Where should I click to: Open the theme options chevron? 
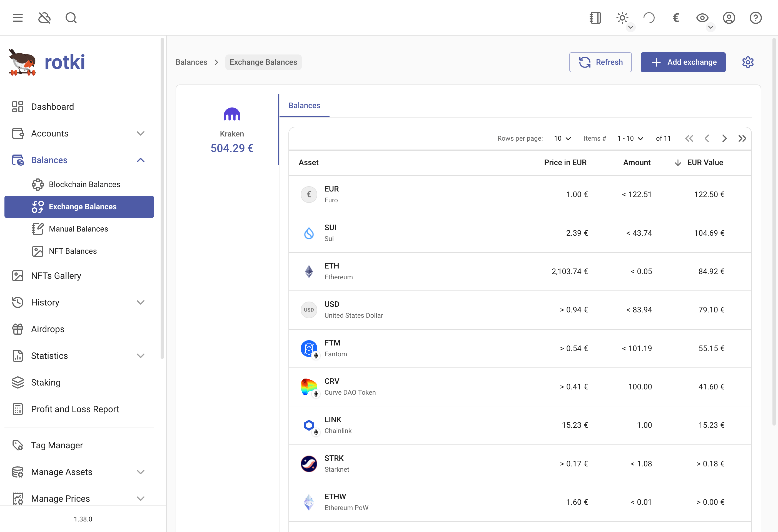coord(631,27)
